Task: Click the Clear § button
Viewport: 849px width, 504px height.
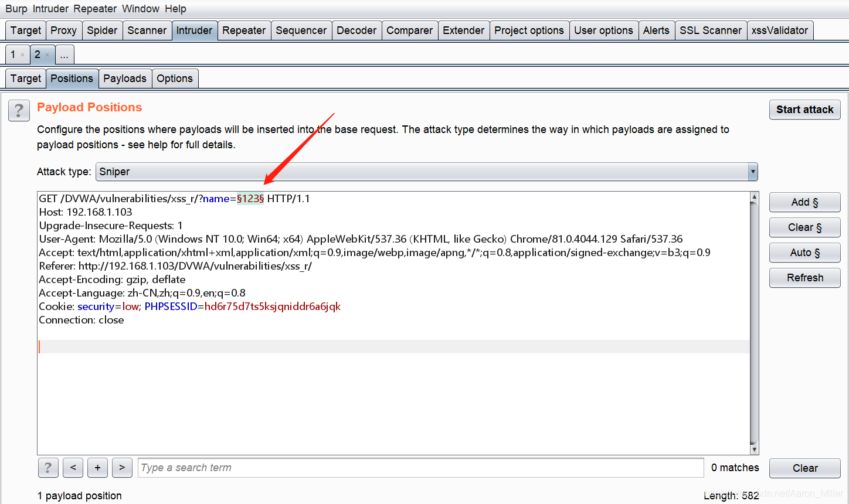Action: tap(805, 227)
